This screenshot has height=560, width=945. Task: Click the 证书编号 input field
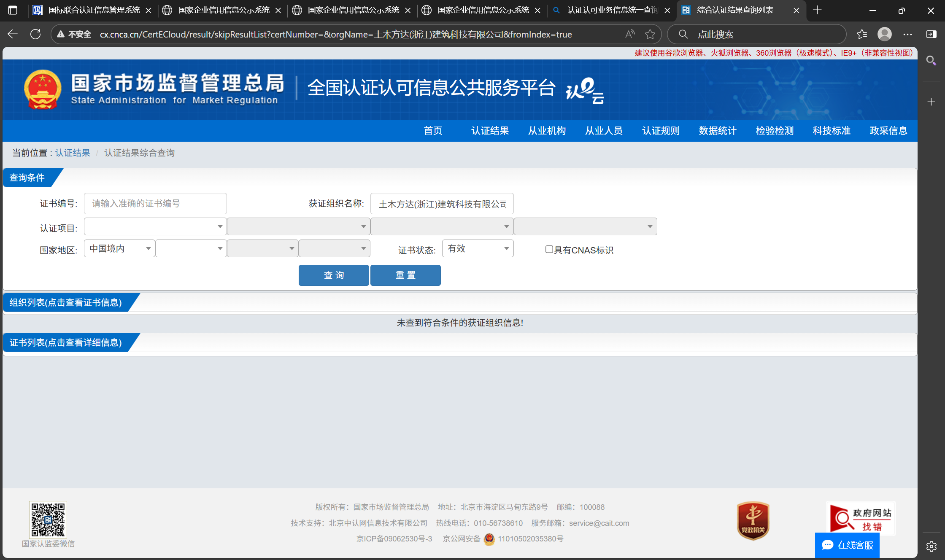pos(155,204)
